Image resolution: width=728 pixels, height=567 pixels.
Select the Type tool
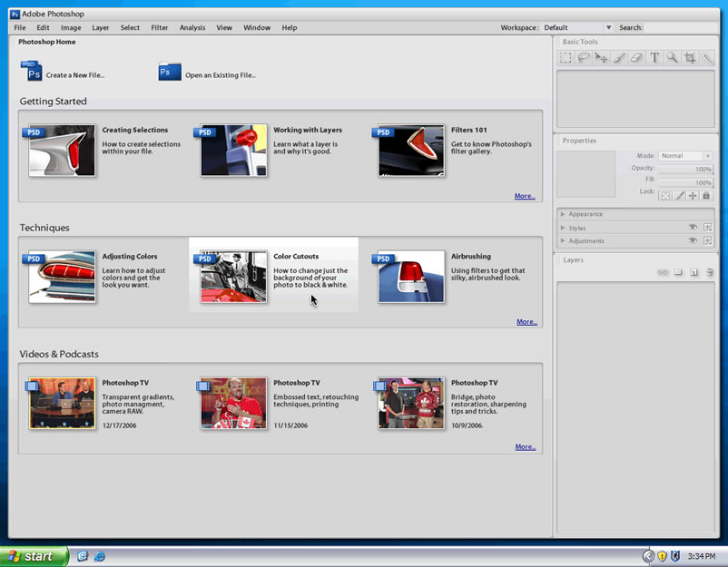point(654,57)
